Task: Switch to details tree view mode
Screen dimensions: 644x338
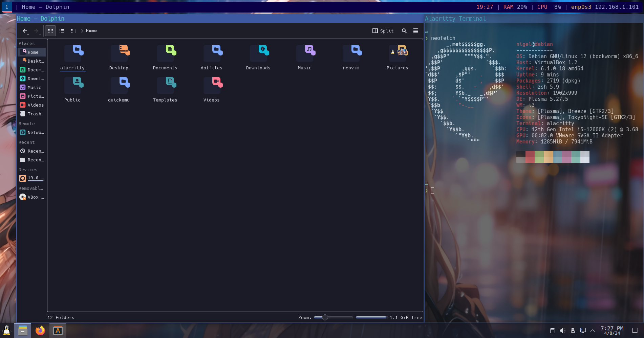Action: pyautogui.click(x=73, y=31)
